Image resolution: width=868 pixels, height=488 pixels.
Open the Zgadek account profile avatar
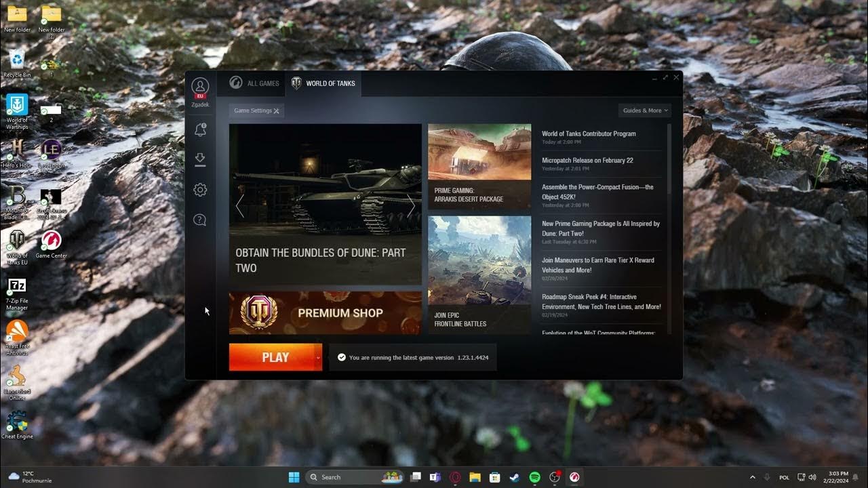[x=200, y=87]
